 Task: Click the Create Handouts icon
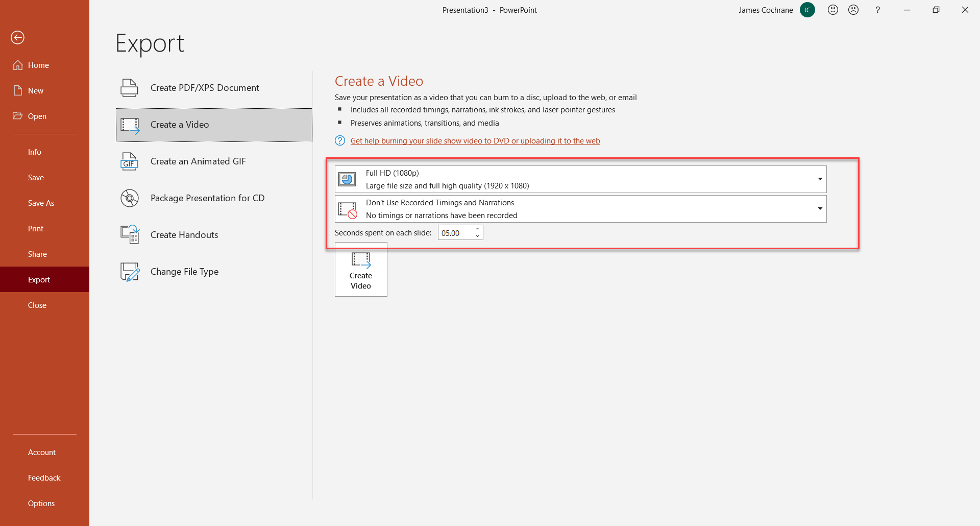click(130, 235)
